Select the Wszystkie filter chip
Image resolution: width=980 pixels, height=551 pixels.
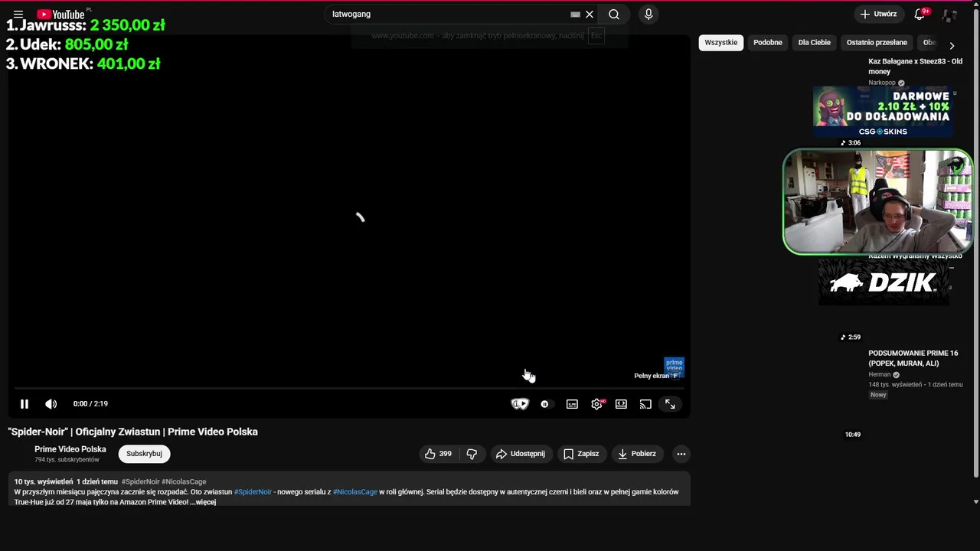point(720,43)
